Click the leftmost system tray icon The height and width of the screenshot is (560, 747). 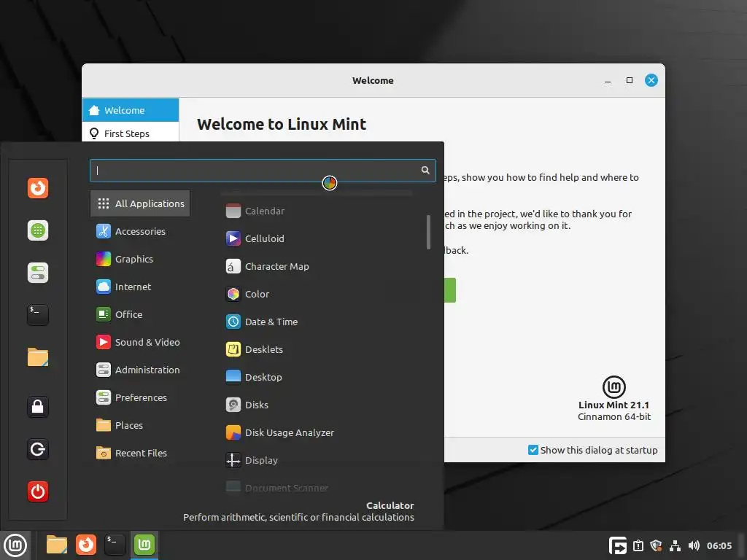tap(617, 545)
